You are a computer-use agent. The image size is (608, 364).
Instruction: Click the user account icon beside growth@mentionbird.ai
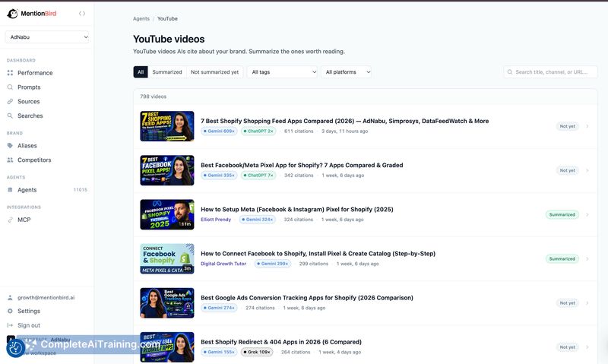pyautogui.click(x=10, y=298)
